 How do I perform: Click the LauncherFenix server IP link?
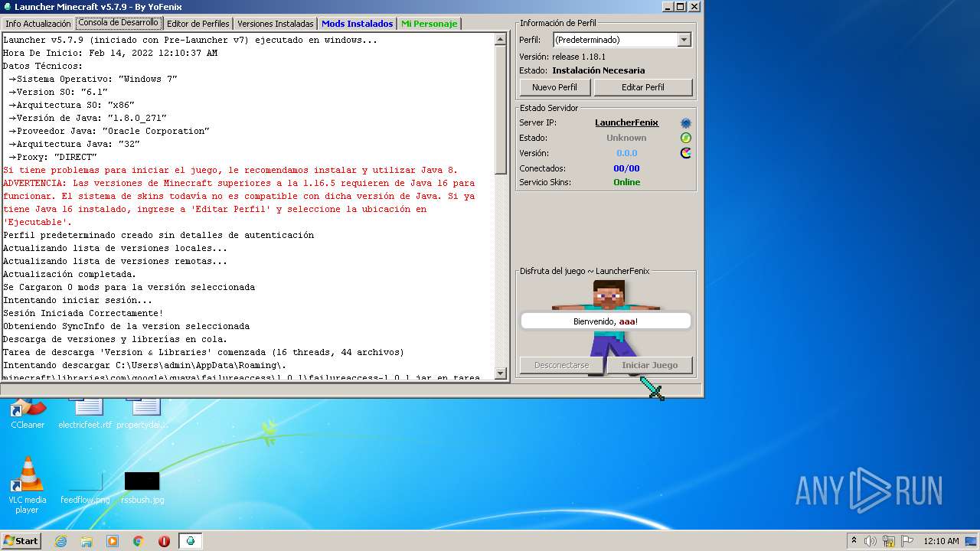pyautogui.click(x=626, y=122)
